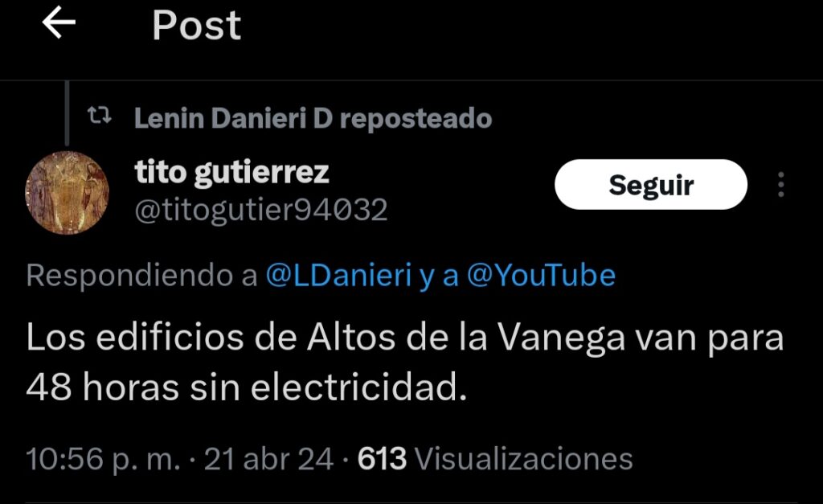The height and width of the screenshot is (504, 823).
Task: Open the handle @titogutier94032
Action: (x=261, y=210)
